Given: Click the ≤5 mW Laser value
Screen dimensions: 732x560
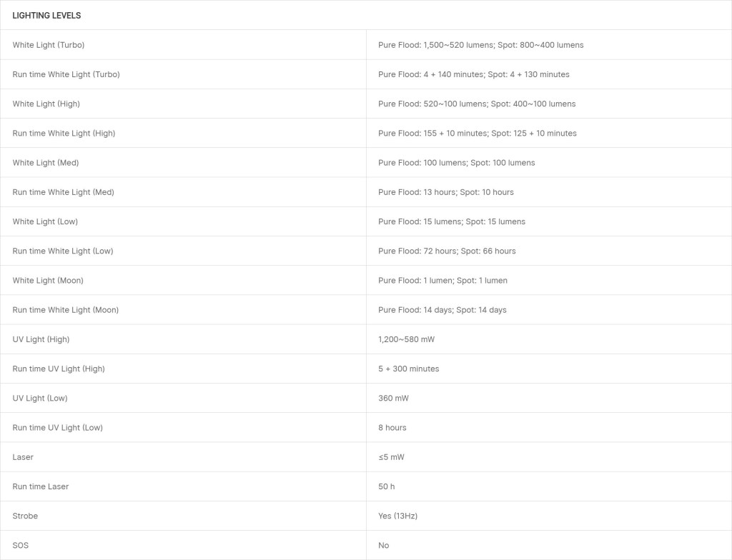Looking at the screenshot, I should pos(391,457).
